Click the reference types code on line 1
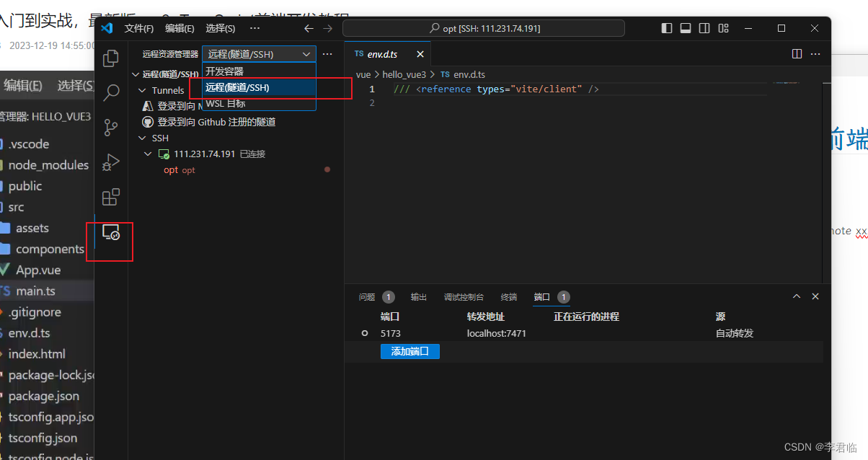The width and height of the screenshot is (868, 460). (x=496, y=89)
